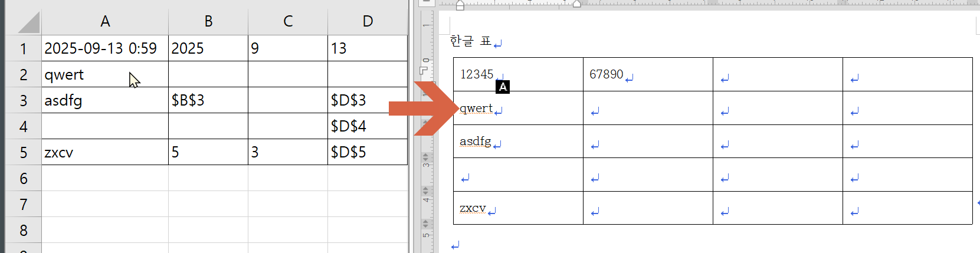Select column header B in Excel
Viewport: 980px width, 253px height.
tap(208, 22)
